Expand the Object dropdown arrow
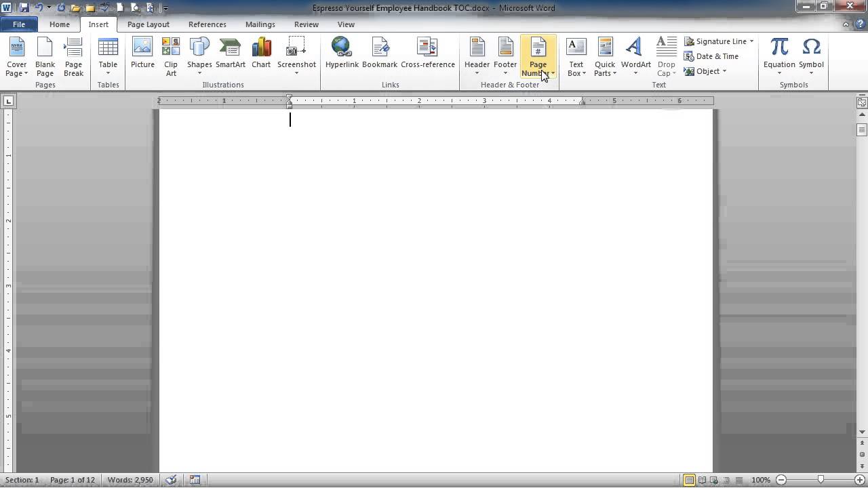868x488 pixels. tap(724, 71)
